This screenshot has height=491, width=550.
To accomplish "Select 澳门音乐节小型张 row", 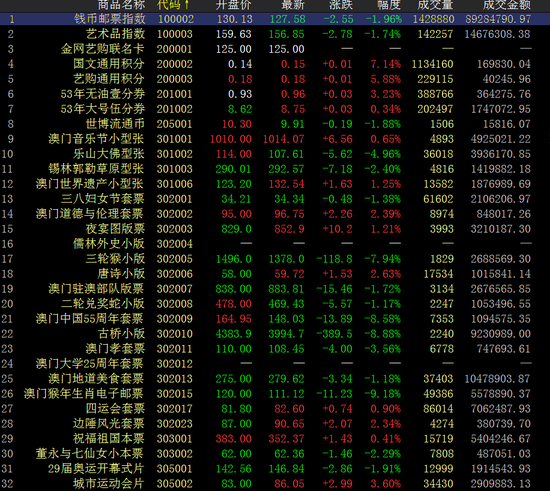I will click(96, 139).
